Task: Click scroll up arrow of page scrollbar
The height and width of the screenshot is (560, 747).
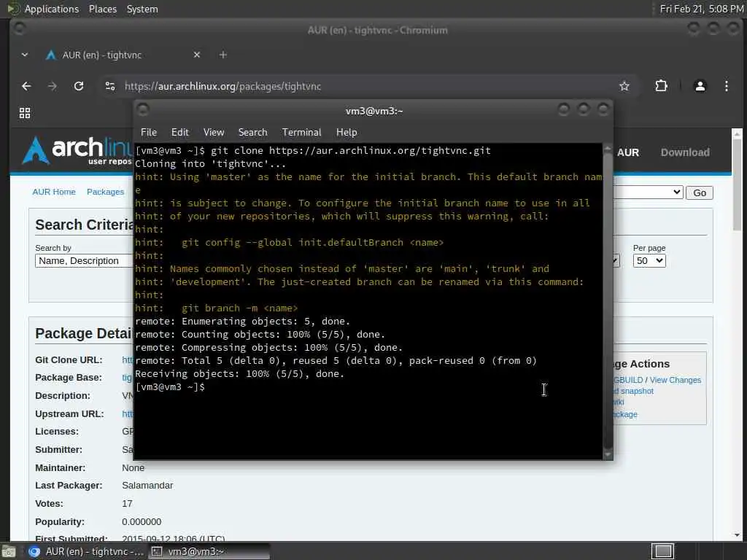Action: point(737,133)
